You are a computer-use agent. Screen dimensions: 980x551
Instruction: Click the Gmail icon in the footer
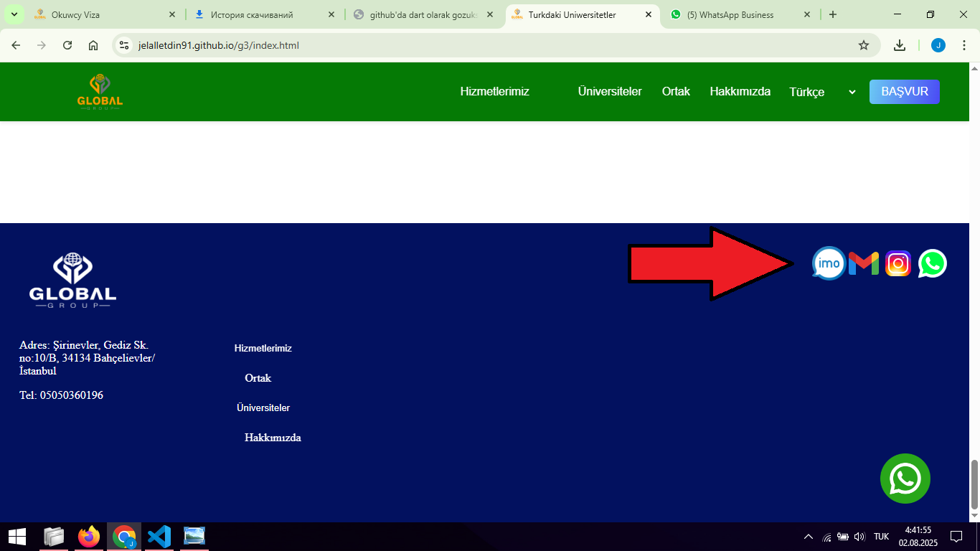point(864,263)
